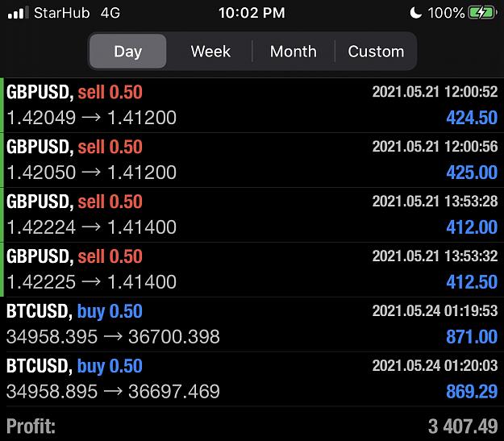Tap the 871.00 profit value

coord(472,337)
